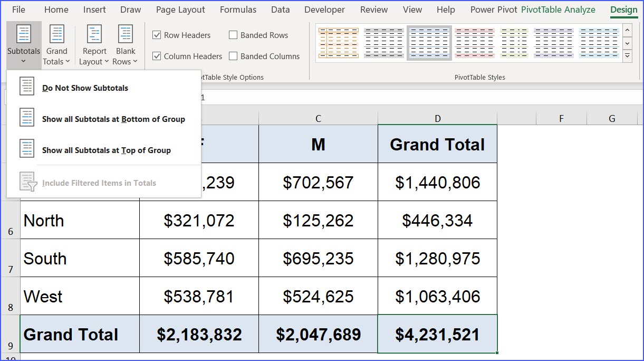The width and height of the screenshot is (644, 361).
Task: Click the West row label cell
Action: click(x=80, y=296)
